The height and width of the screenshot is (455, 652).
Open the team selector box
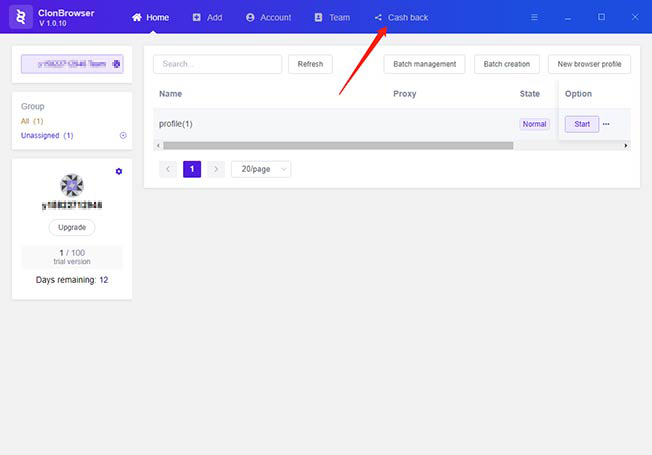pos(72,64)
